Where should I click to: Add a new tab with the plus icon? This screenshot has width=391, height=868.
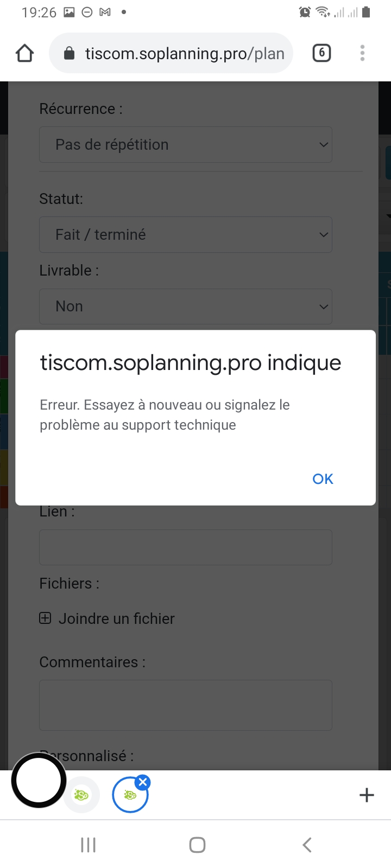click(367, 795)
